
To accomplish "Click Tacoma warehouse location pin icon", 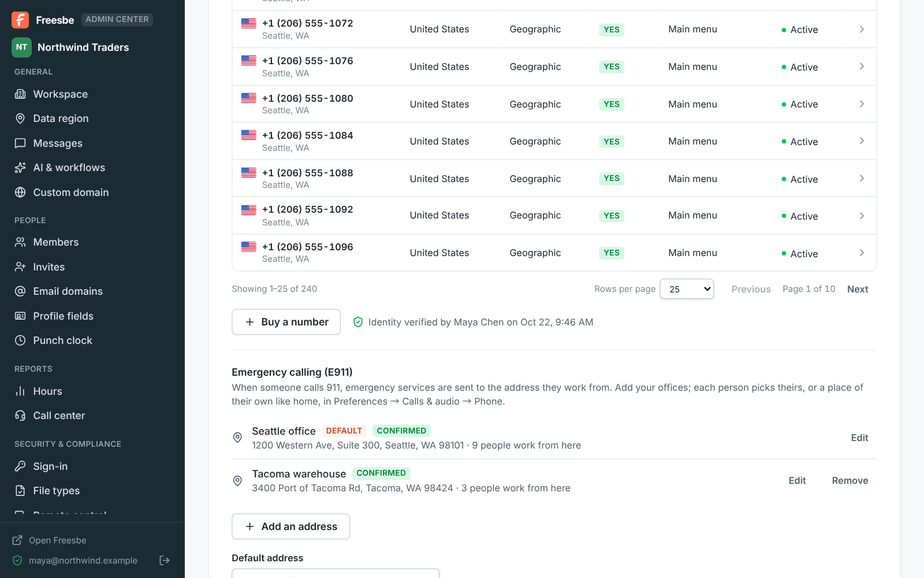I will [x=237, y=481].
